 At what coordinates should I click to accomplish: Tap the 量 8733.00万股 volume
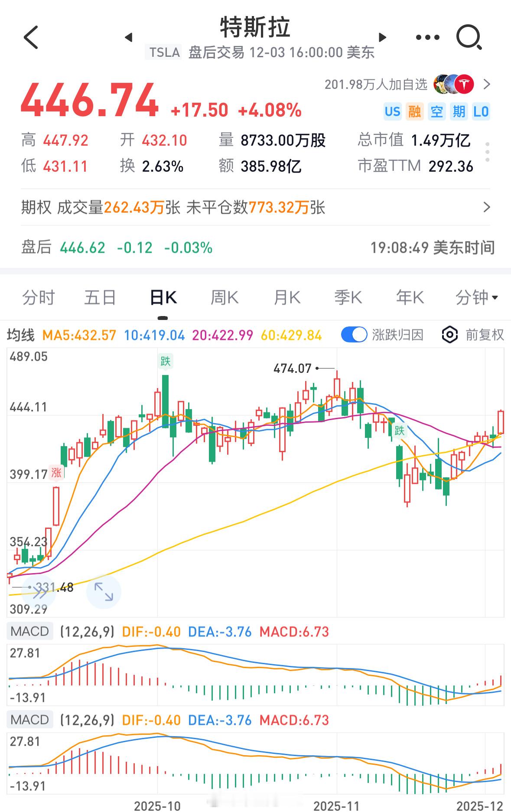tap(272, 140)
